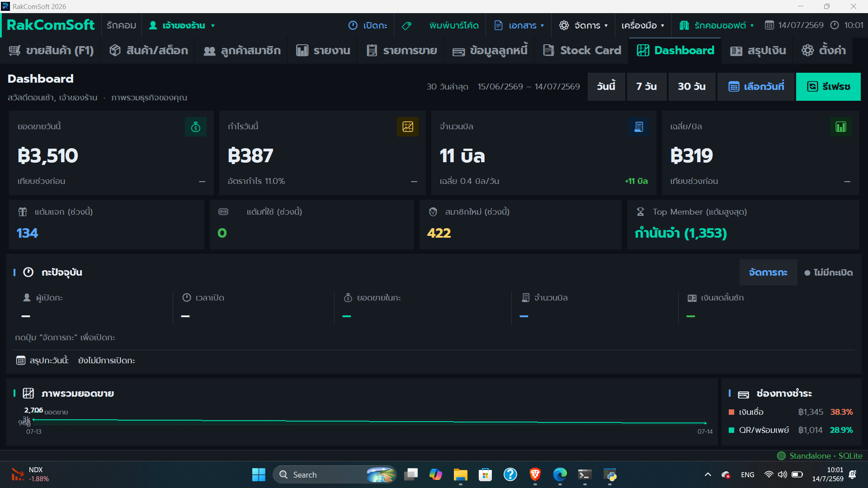The image size is (868, 488).
Task: Switch to ลูกค้าสมาชิก tab
Action: (242, 51)
